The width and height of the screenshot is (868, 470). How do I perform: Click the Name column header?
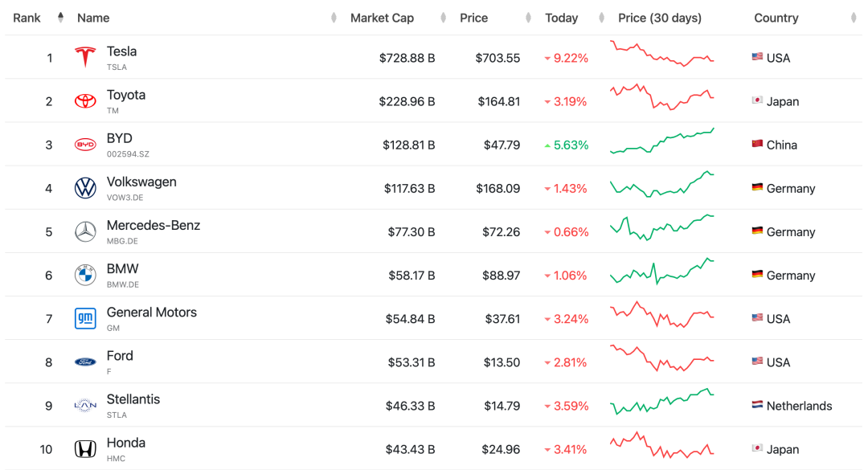coord(93,18)
